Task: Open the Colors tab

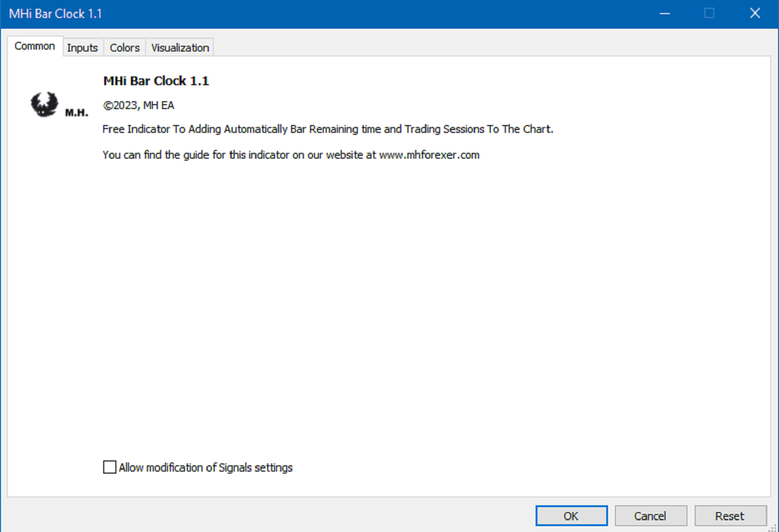Action: pos(125,48)
